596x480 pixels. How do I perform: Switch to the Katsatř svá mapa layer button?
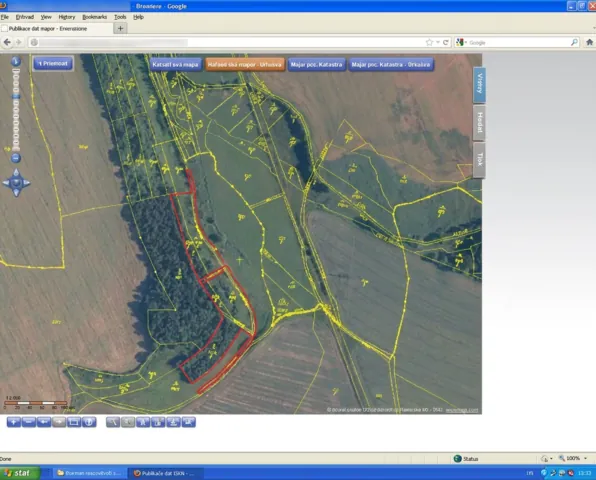[175, 65]
